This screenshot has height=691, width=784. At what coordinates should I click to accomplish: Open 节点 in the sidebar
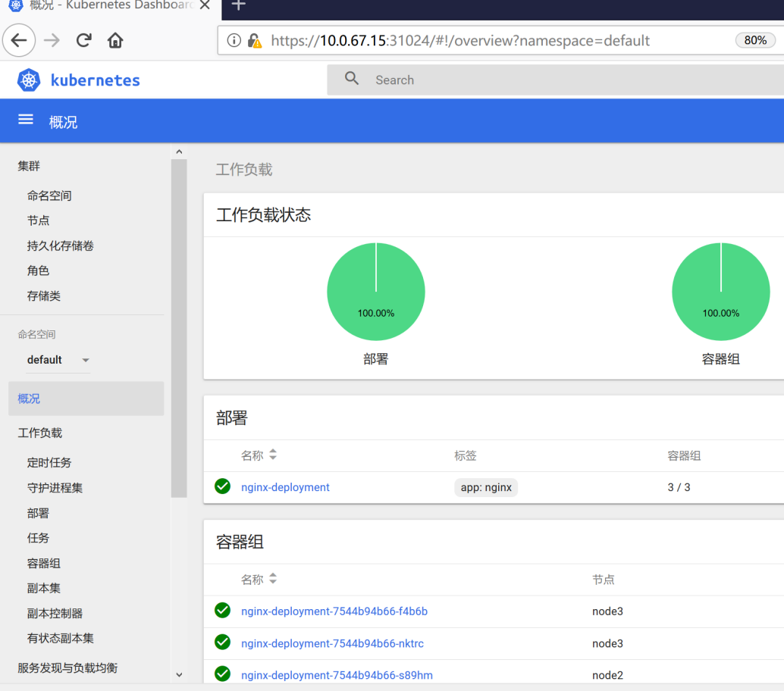tap(39, 220)
